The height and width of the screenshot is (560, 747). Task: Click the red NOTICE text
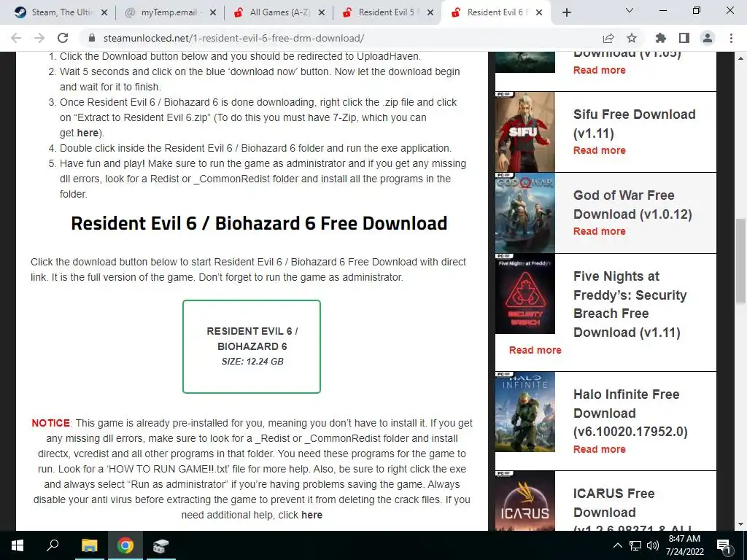click(x=50, y=423)
